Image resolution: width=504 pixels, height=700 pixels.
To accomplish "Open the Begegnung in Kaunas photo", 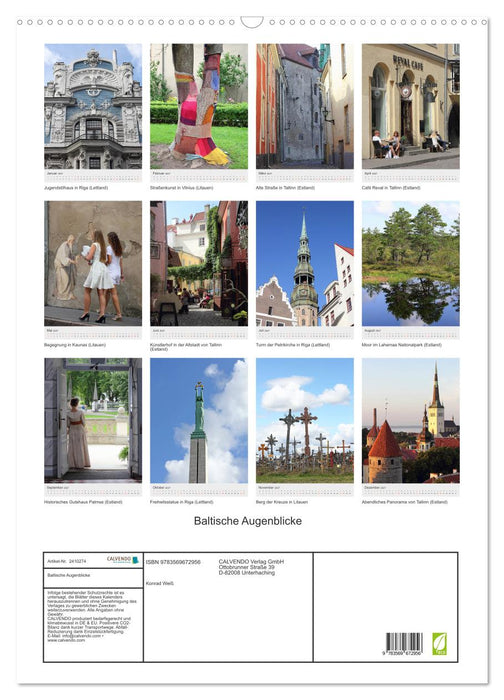I will click(x=93, y=263).
